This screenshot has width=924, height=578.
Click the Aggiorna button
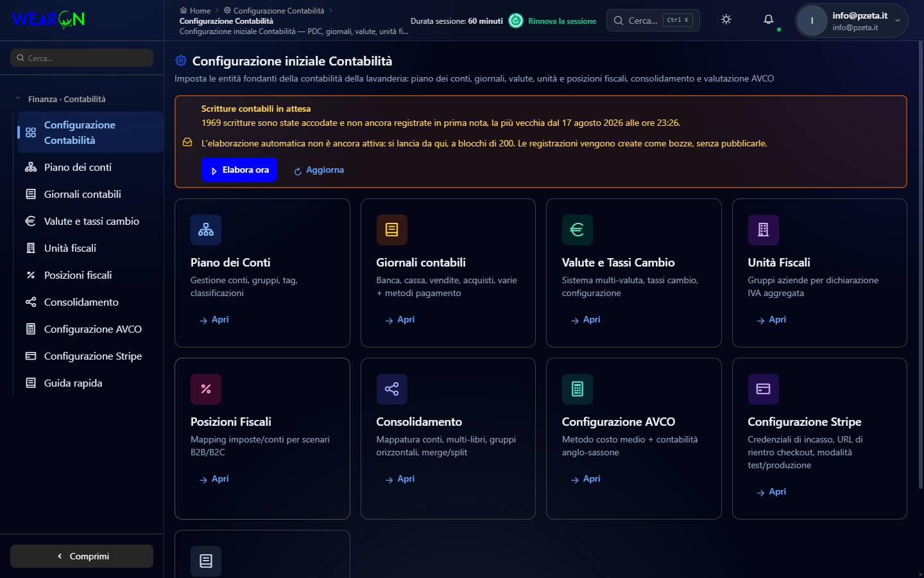(319, 170)
